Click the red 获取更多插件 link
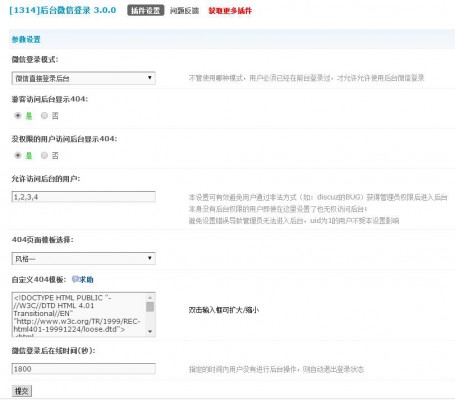The image size is (455, 400). tap(230, 11)
